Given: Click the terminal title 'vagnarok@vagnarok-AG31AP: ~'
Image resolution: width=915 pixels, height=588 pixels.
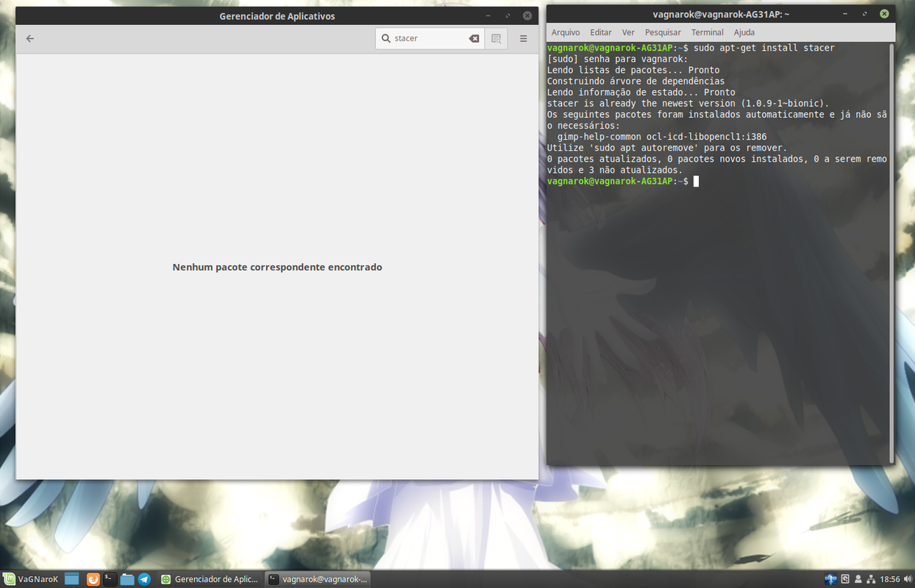Looking at the screenshot, I should (x=721, y=14).
